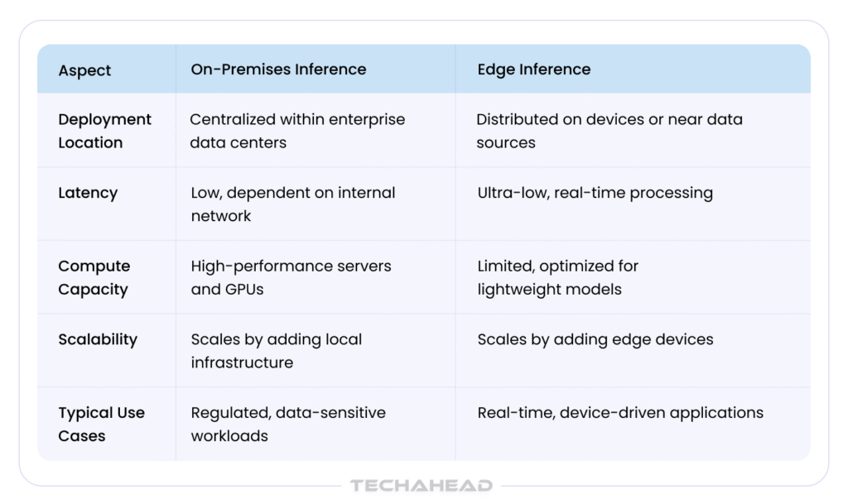Click 'Regulated, data-sensitive workloads' cell
848x504 pixels.
click(288, 424)
